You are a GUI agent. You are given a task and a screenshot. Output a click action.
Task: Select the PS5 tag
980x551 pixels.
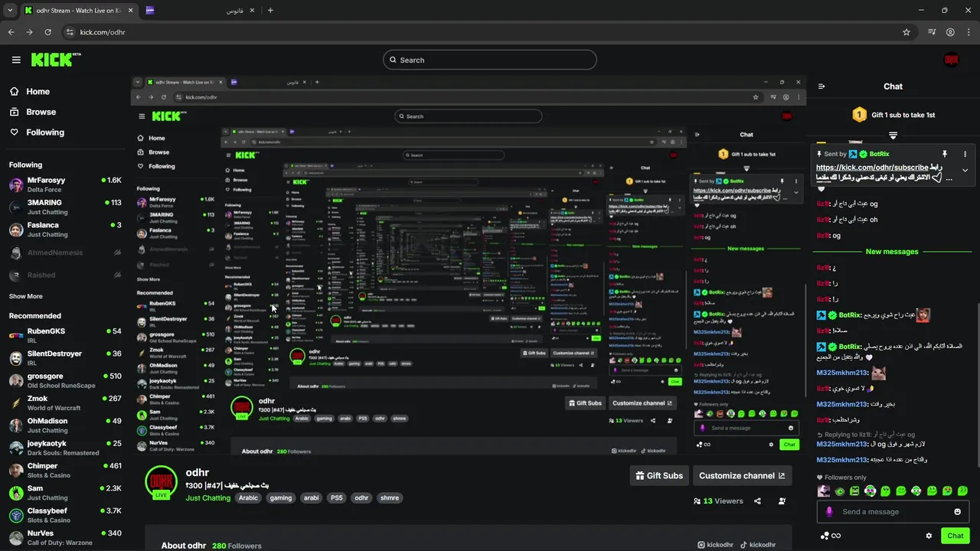[336, 497]
